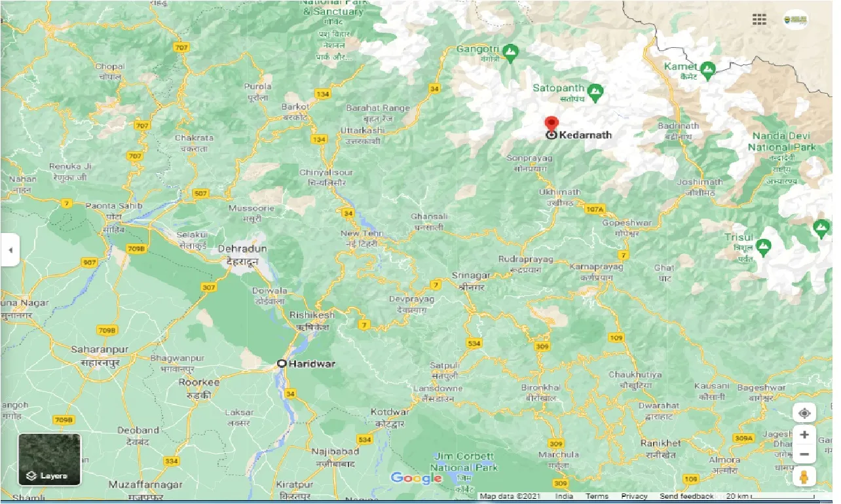This screenshot has width=841, height=504.
Task: Zoom in using the plus button
Action: (804, 435)
